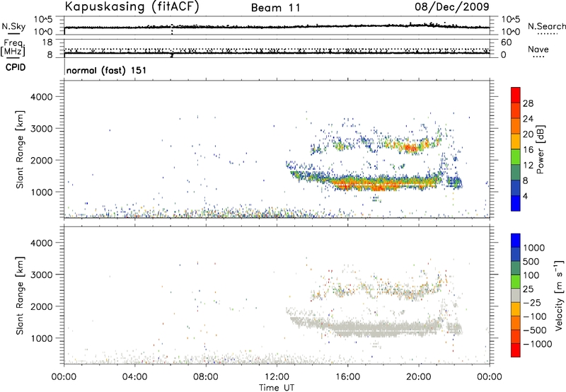566x392 pixels.
Task: Click the "2000" tick on power panel axis
Action: (x=42, y=160)
